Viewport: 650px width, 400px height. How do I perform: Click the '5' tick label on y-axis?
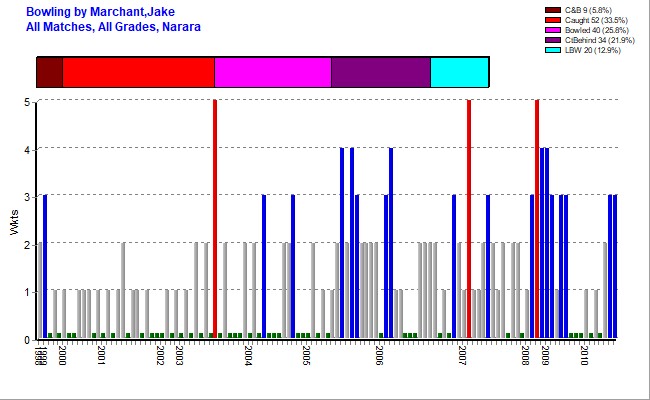[x=27, y=101]
